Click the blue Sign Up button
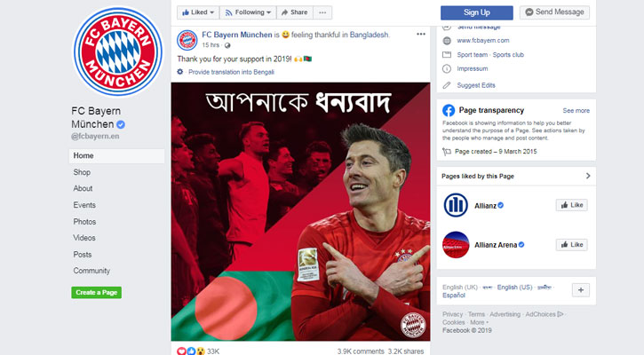 pyautogui.click(x=476, y=12)
